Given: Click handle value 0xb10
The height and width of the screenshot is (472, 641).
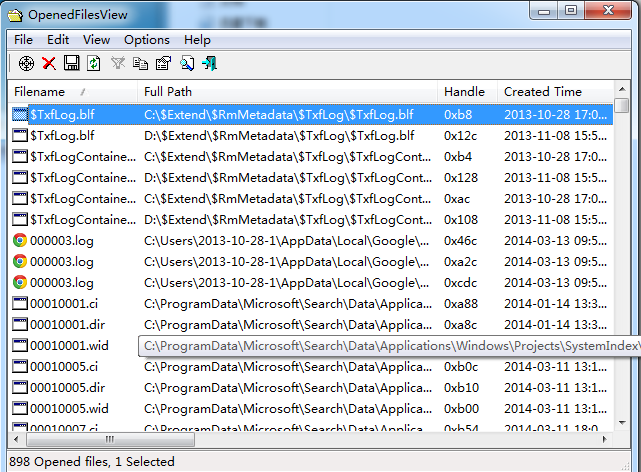Looking at the screenshot, I should tap(461, 388).
